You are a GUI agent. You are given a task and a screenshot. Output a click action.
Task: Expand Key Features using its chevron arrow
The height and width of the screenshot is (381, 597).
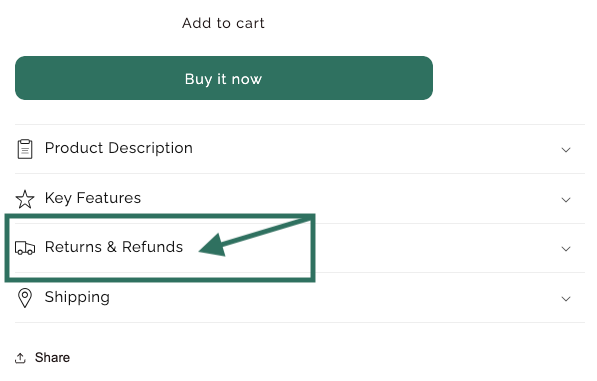pyautogui.click(x=566, y=200)
